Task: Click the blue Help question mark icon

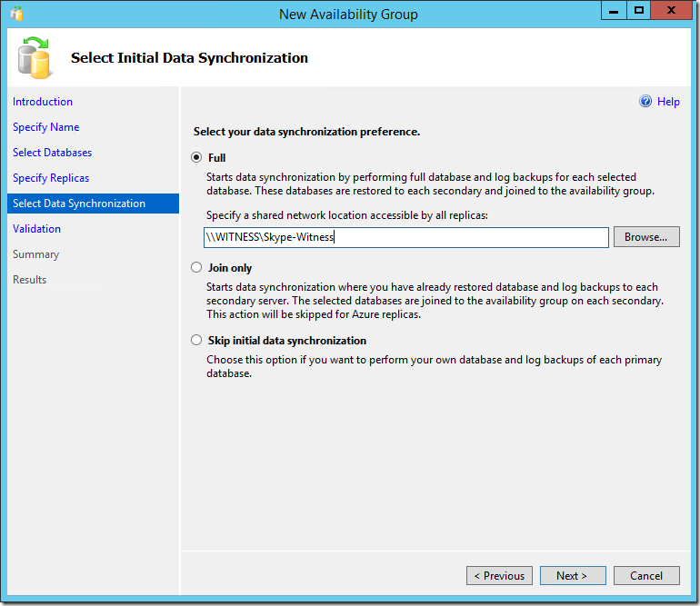Action: pyautogui.click(x=645, y=101)
